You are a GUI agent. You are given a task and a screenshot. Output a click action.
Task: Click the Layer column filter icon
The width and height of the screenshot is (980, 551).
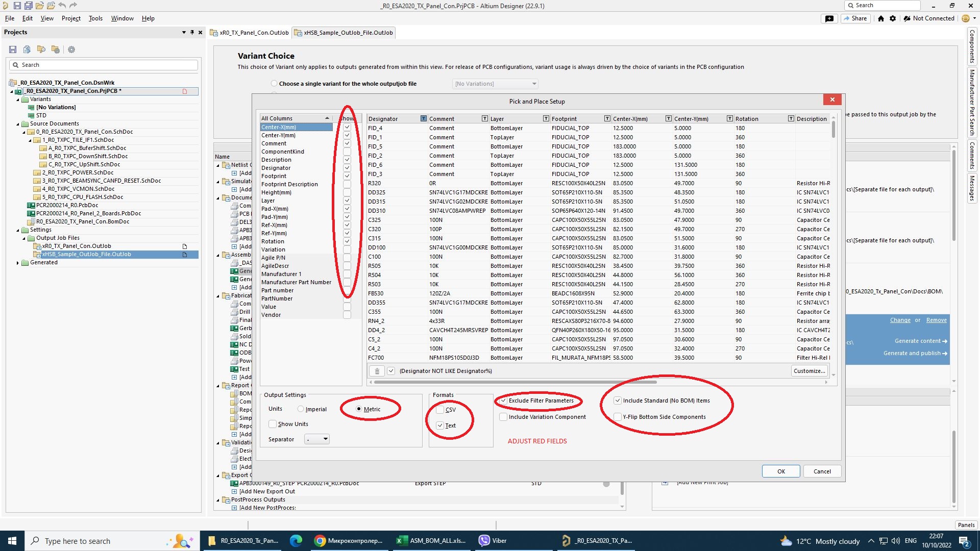546,118
